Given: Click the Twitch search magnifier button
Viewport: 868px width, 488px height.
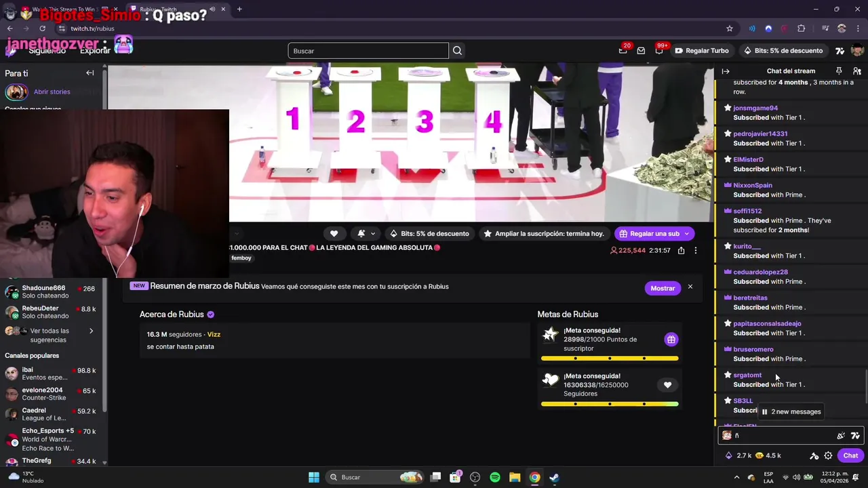Looking at the screenshot, I should (457, 51).
